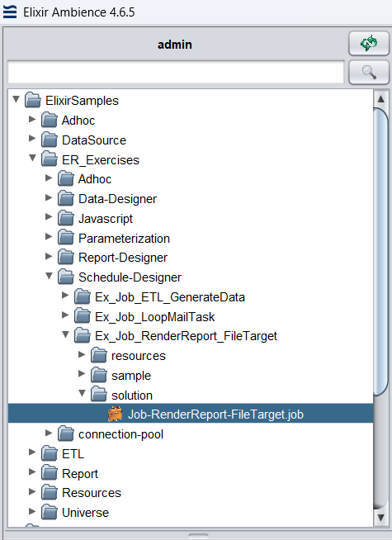Expand the Ex_Job_LoopMailTask folder
392x540 pixels.
65,315
